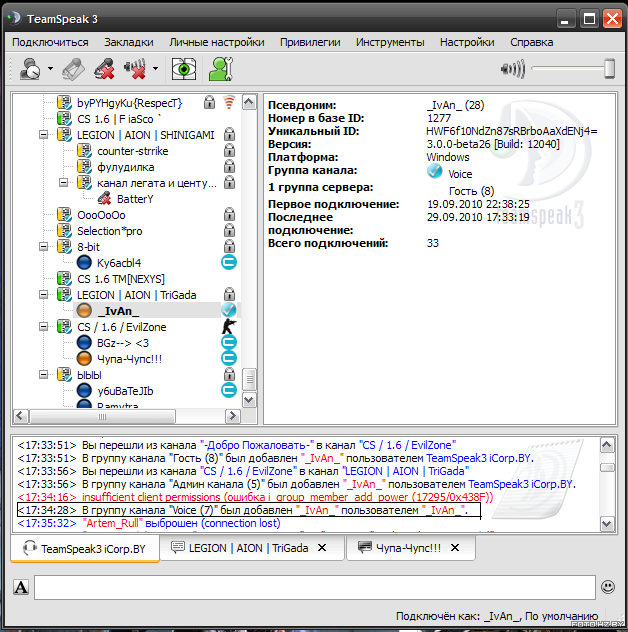The width and height of the screenshot is (628, 632).
Task: Select user _IvAn_ in the channel tree
Action: [x=118, y=311]
